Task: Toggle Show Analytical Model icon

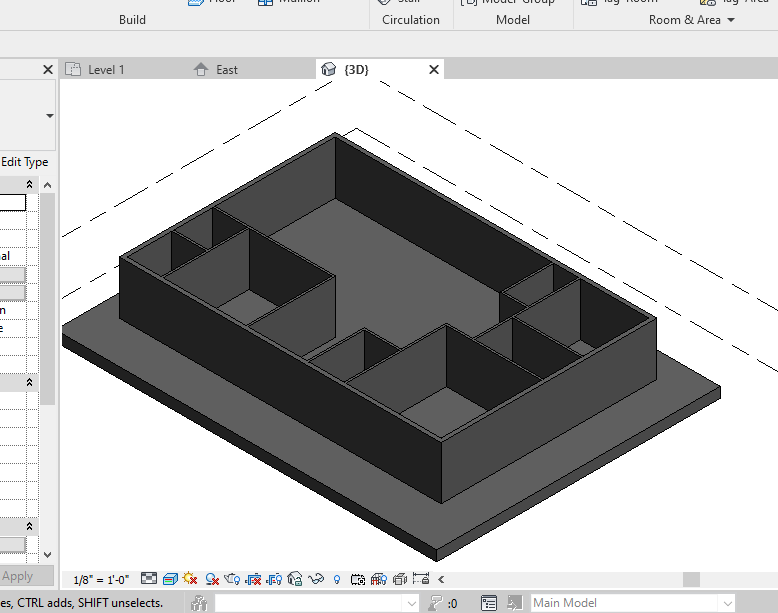Action: tap(379, 579)
